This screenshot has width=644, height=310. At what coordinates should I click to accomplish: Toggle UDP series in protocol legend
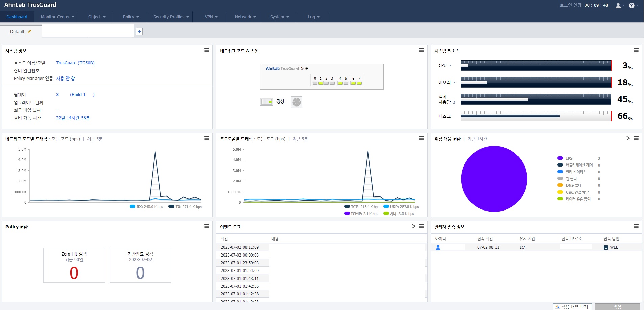pos(401,207)
